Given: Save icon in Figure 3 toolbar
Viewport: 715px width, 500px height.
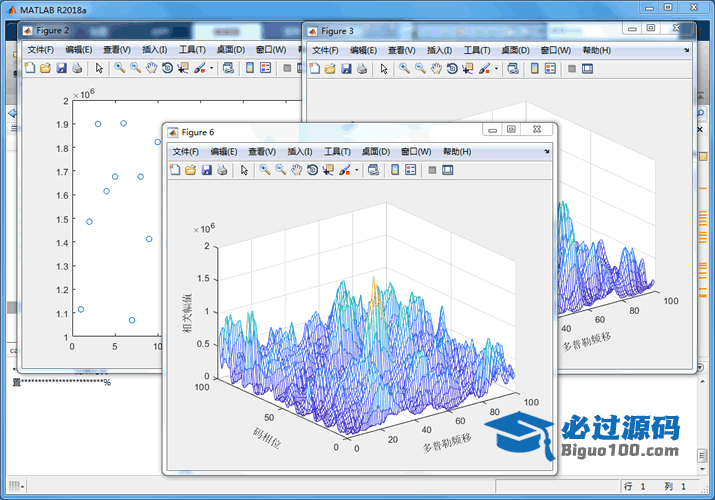Looking at the screenshot, I should tap(346, 69).
